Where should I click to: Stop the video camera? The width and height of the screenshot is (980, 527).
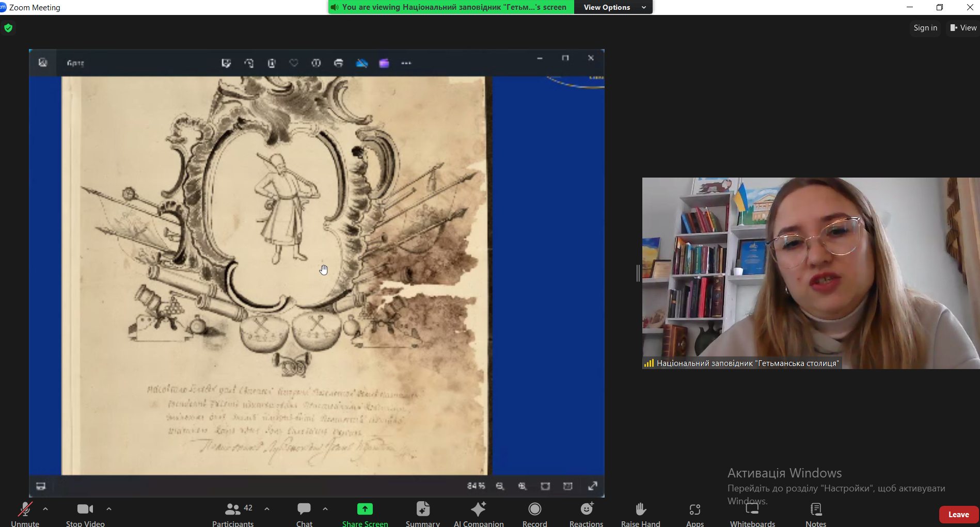(x=85, y=514)
